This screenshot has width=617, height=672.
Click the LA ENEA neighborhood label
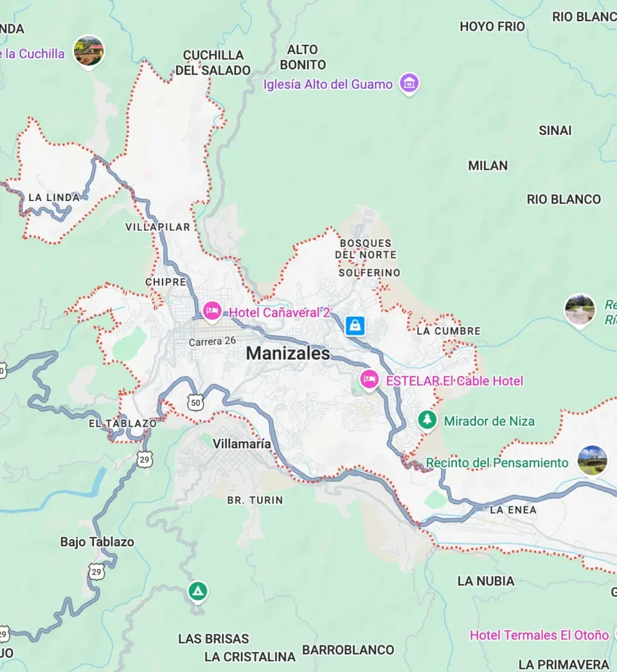pos(513,510)
